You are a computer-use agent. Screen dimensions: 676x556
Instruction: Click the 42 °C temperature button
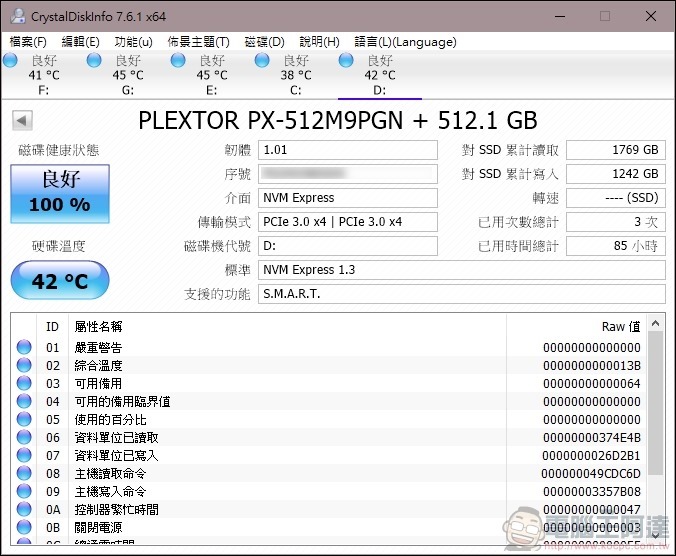click(x=60, y=281)
